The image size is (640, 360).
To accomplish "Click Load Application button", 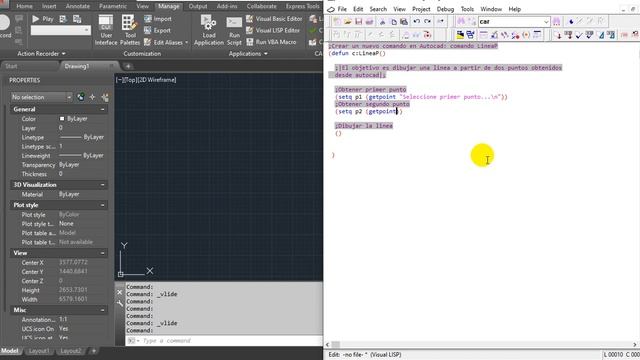I will (209, 30).
